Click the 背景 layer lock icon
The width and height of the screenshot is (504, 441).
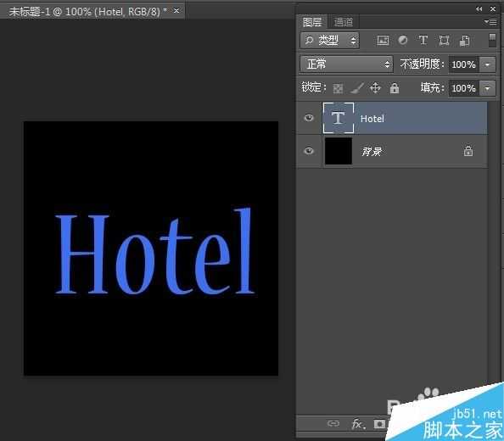pyautogui.click(x=468, y=151)
